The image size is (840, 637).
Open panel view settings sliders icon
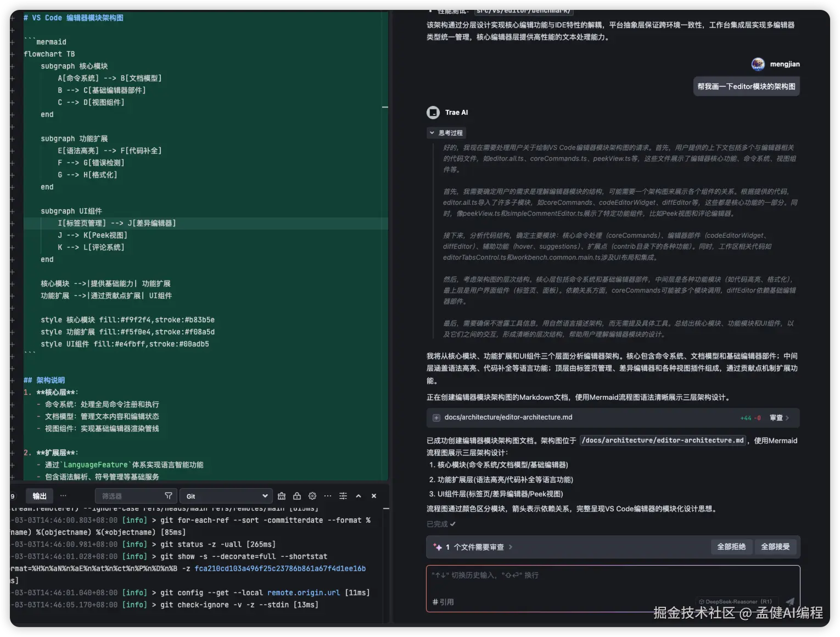343,496
